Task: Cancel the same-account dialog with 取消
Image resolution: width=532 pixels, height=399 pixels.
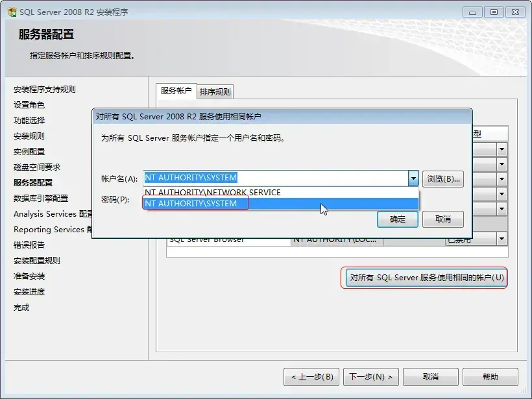Action: pyautogui.click(x=443, y=219)
